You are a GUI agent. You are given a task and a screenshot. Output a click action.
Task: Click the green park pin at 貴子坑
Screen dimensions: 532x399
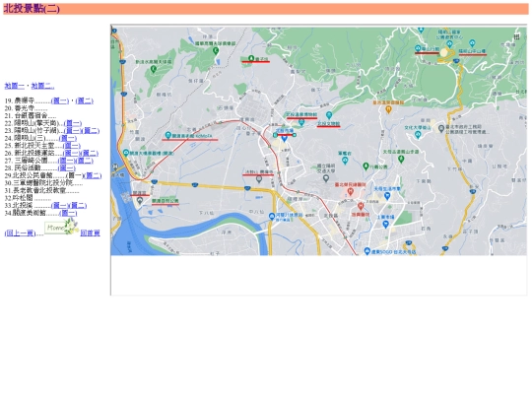(251, 58)
